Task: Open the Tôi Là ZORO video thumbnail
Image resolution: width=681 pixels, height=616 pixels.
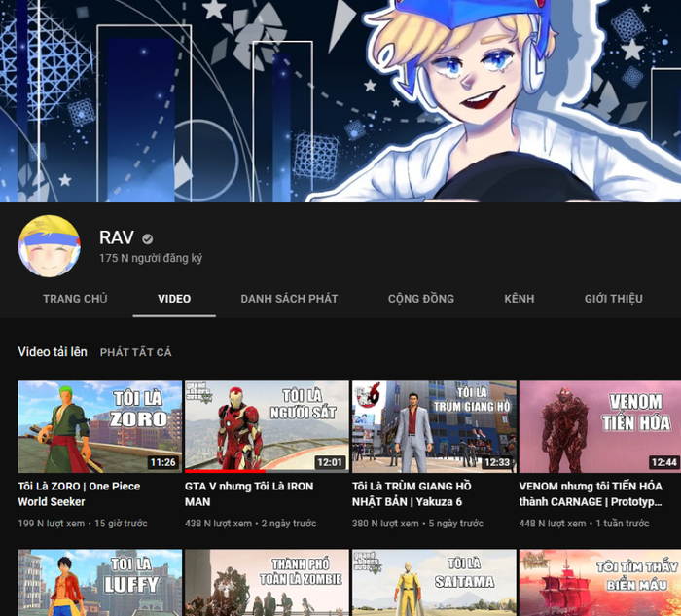Action: pyautogui.click(x=100, y=426)
